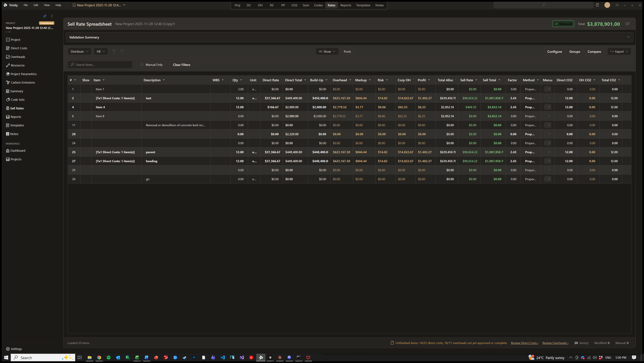Open the Sell Rate column filter arrow

(x=476, y=80)
